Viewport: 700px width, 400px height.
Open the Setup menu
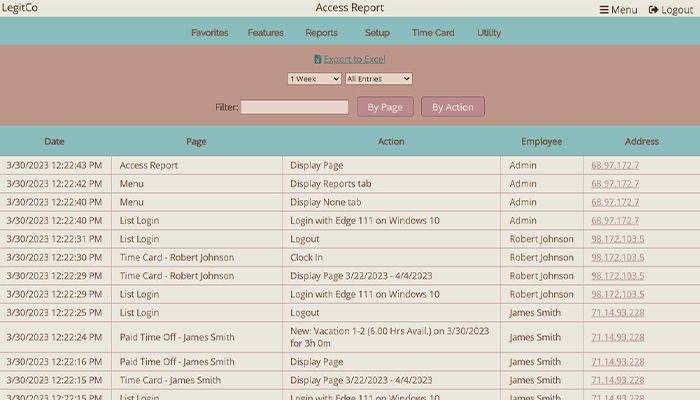[377, 33]
